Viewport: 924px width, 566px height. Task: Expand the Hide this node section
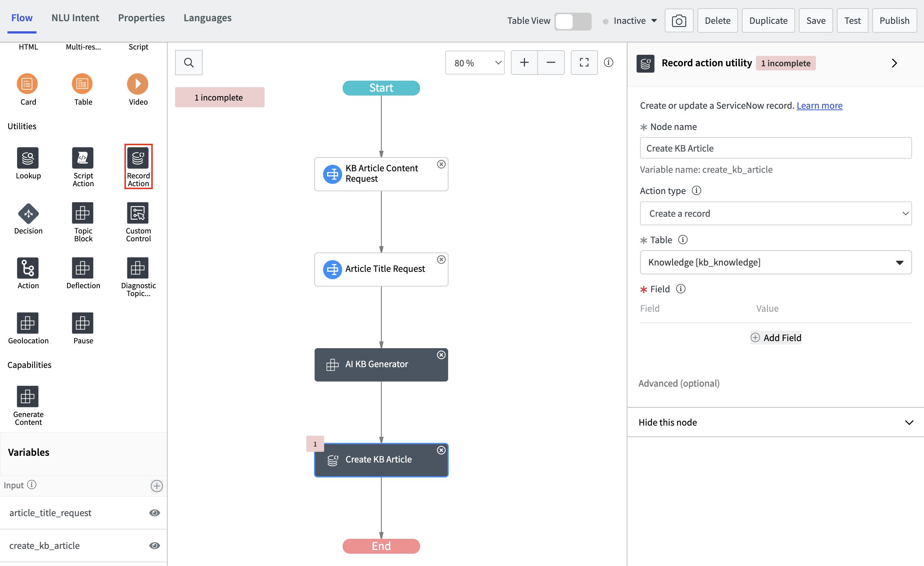coord(775,422)
